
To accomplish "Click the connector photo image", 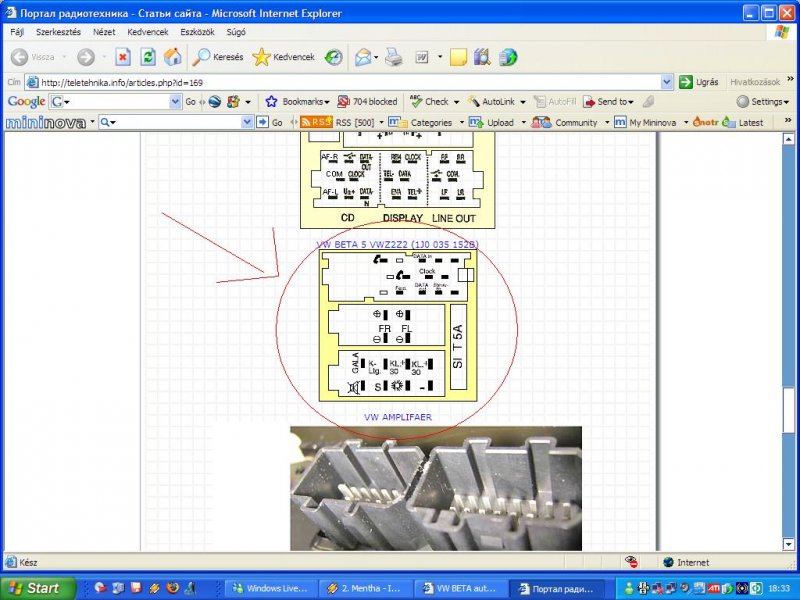I will 436,488.
